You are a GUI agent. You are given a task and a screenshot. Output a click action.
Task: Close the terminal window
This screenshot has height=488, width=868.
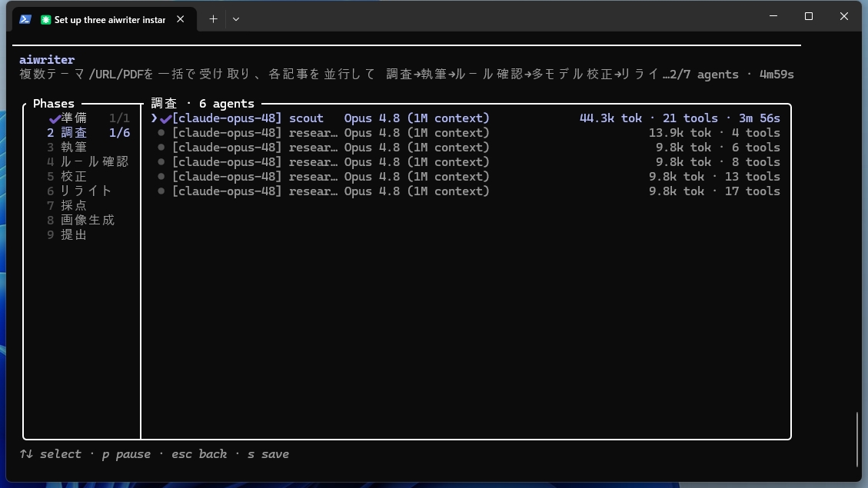(844, 16)
